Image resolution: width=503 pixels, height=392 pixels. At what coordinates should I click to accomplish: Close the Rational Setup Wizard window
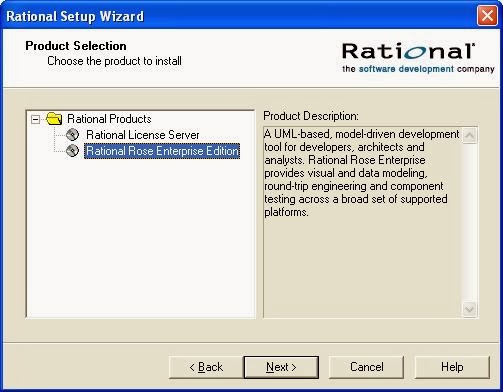(487, 16)
